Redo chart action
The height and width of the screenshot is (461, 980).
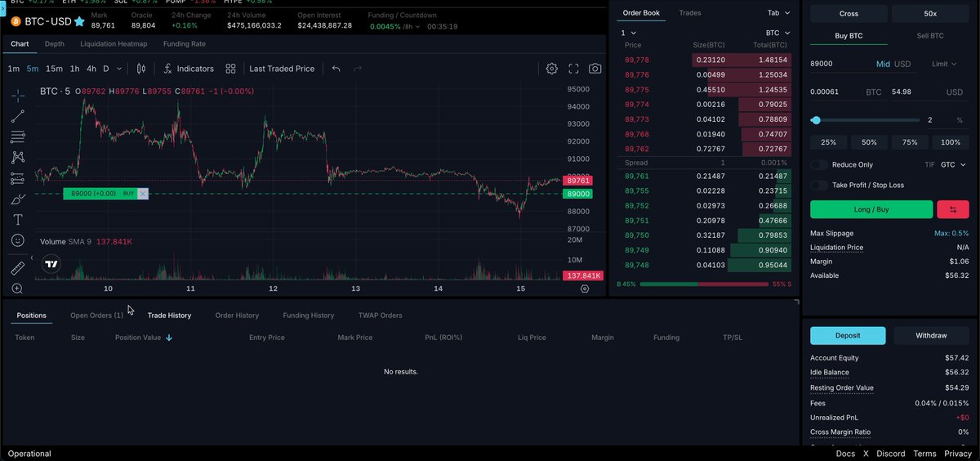coord(358,69)
